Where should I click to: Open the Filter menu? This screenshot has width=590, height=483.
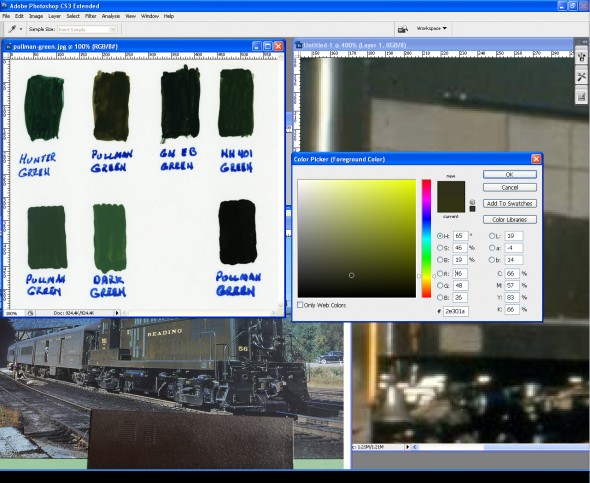90,16
